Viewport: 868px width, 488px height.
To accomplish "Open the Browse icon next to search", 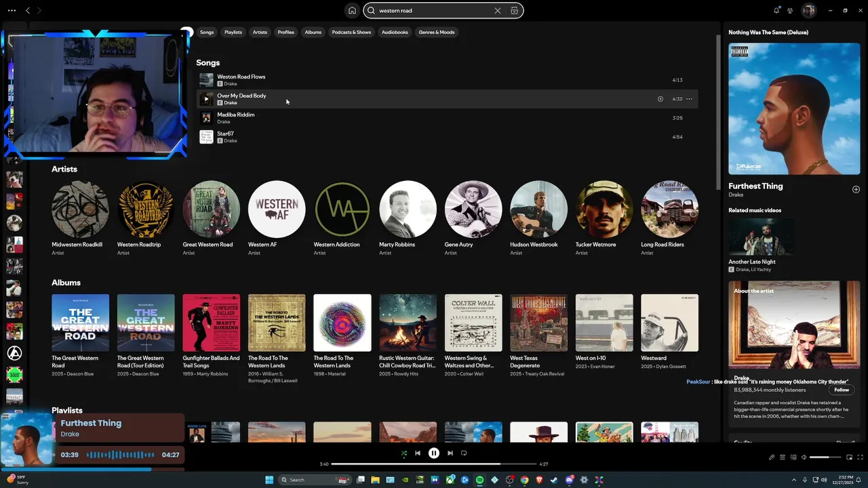I will pyautogui.click(x=515, y=10).
